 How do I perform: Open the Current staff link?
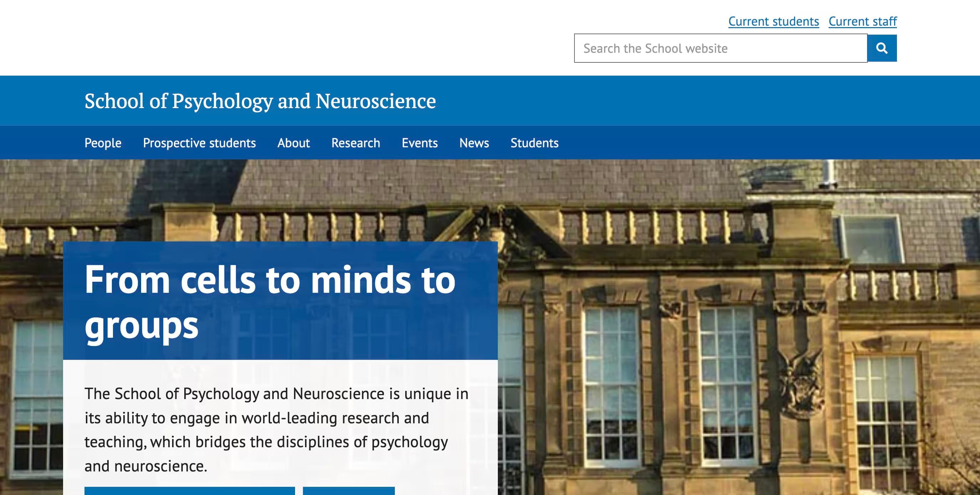[x=863, y=21]
